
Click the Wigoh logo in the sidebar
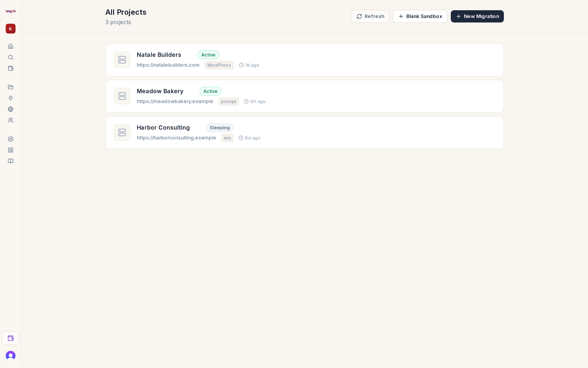pos(10,11)
